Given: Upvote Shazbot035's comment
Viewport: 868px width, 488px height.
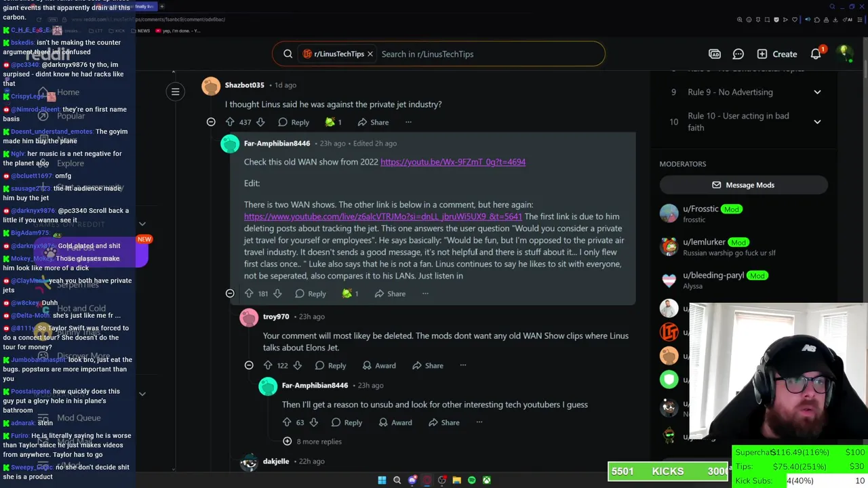Looking at the screenshot, I should [x=230, y=122].
